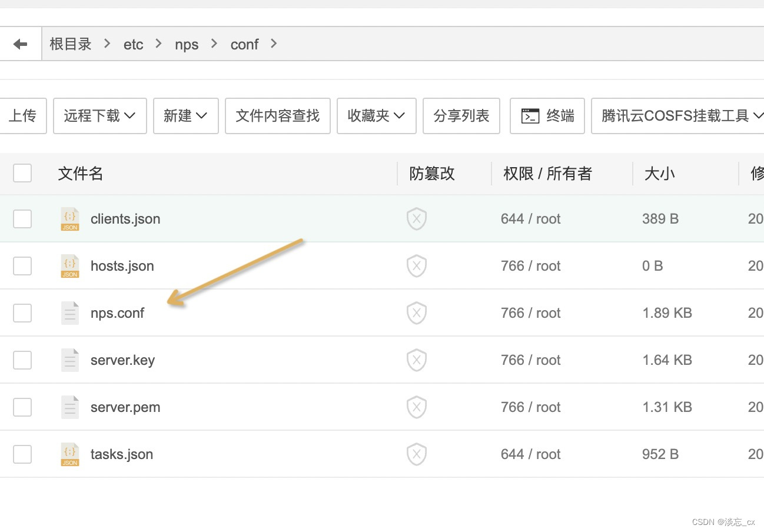Open the server.pem file name
764x532 pixels.
point(125,407)
